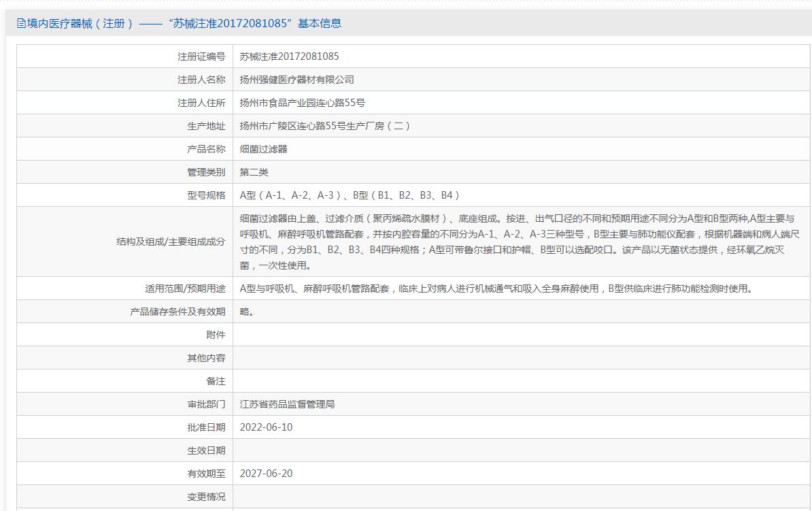
Task: Click registrant address 扬州市食品产业园连心路55号
Action: [x=303, y=103]
